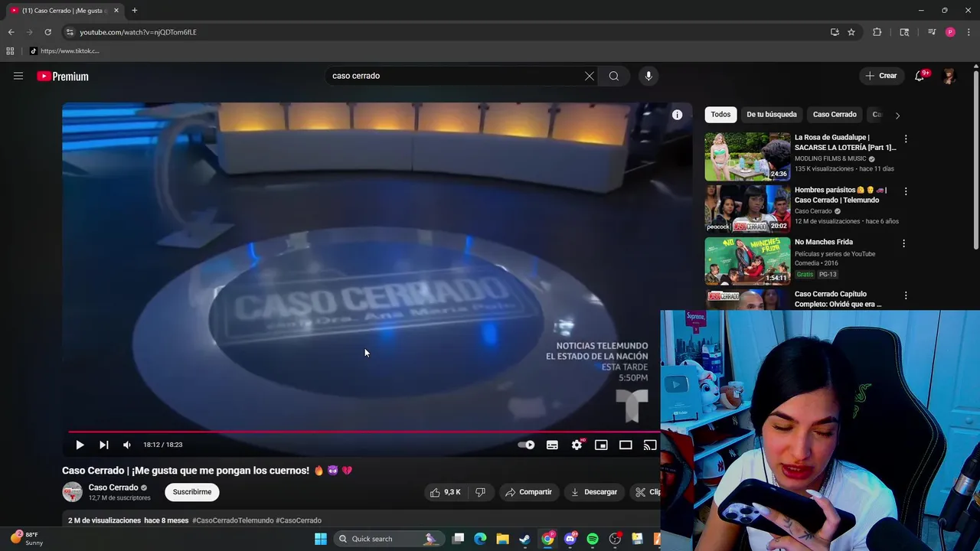Start voice search with microphone icon
The height and width of the screenshot is (551, 980).
(648, 76)
